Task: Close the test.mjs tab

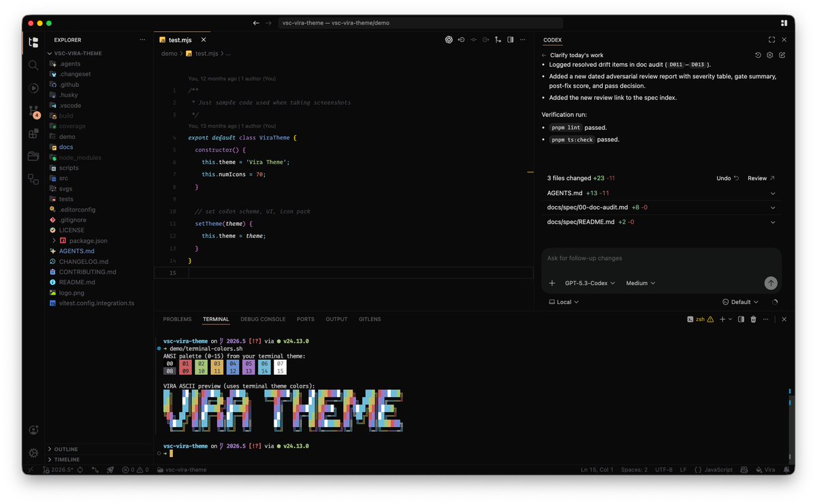Action: click(204, 40)
